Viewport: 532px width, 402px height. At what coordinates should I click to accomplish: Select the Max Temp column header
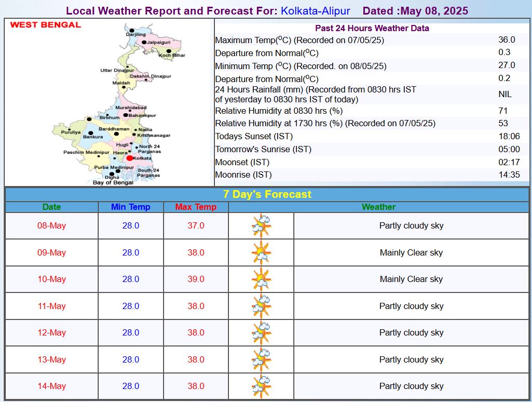point(195,207)
